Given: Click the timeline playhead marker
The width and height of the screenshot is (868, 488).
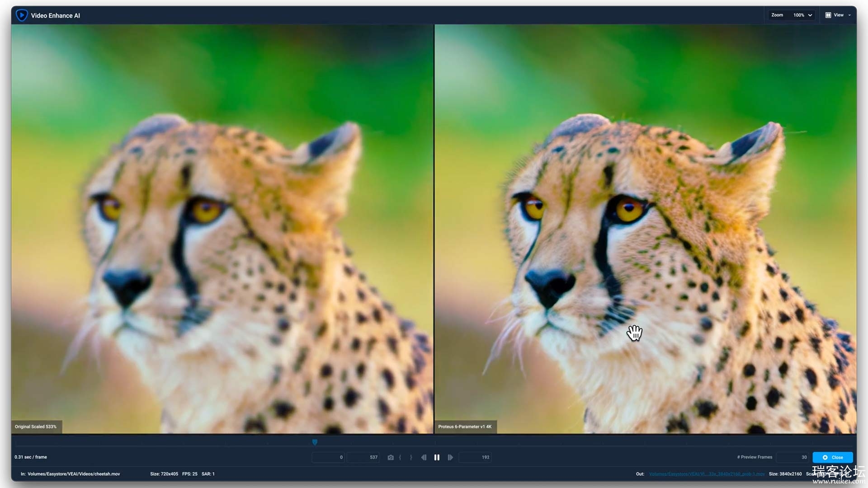Looking at the screenshot, I should pos(315,442).
